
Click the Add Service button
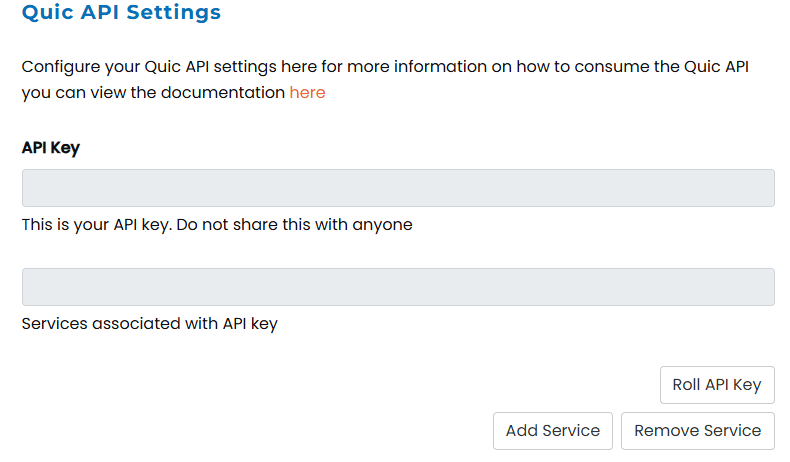point(552,431)
